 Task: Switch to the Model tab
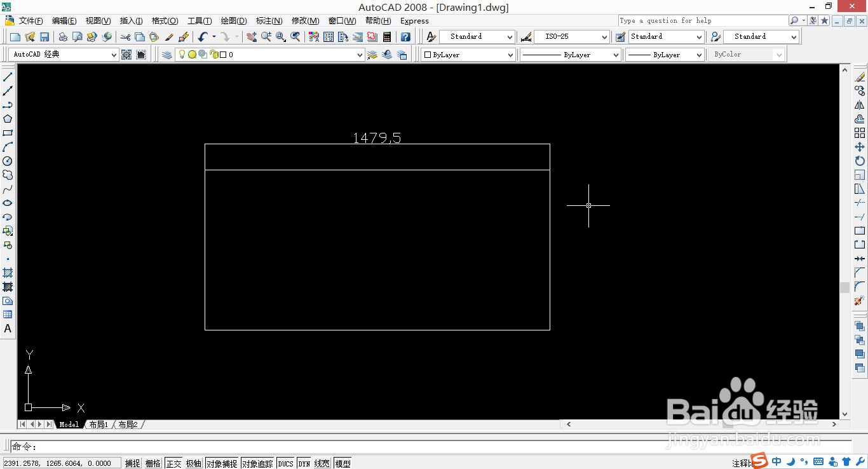[x=69, y=425]
